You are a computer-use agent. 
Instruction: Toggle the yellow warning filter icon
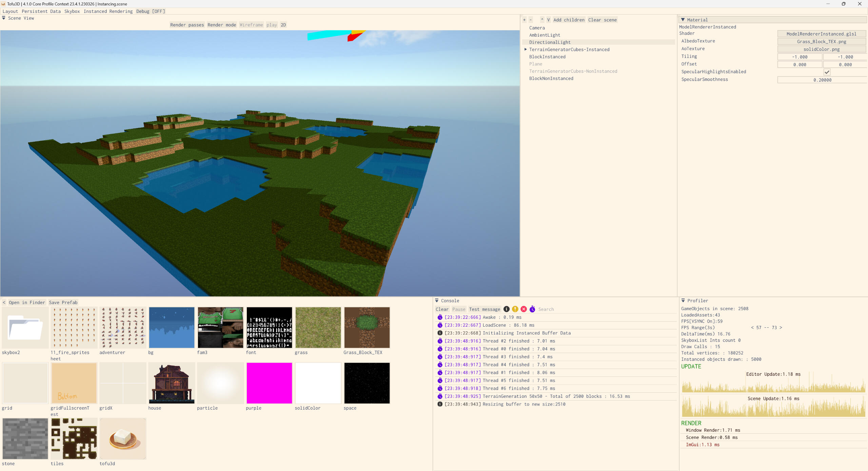[515, 309]
